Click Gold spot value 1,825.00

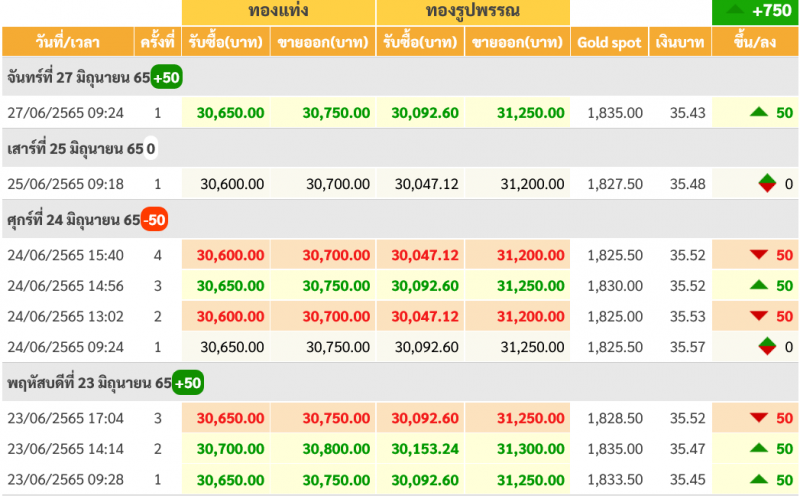click(x=615, y=316)
